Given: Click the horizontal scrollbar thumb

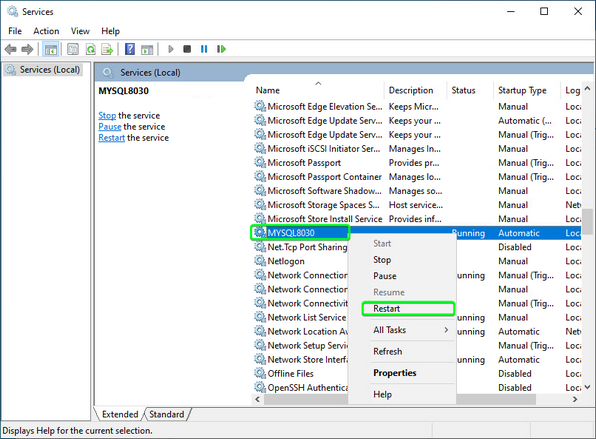Looking at the screenshot, I should pos(400,399).
